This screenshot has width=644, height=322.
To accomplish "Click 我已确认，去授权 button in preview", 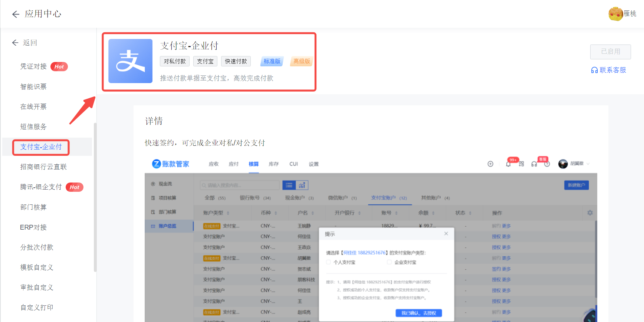I will click(x=418, y=313).
